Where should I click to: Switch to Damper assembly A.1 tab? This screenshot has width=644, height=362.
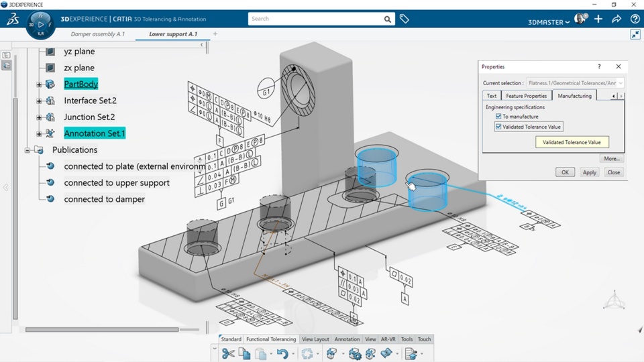click(97, 34)
